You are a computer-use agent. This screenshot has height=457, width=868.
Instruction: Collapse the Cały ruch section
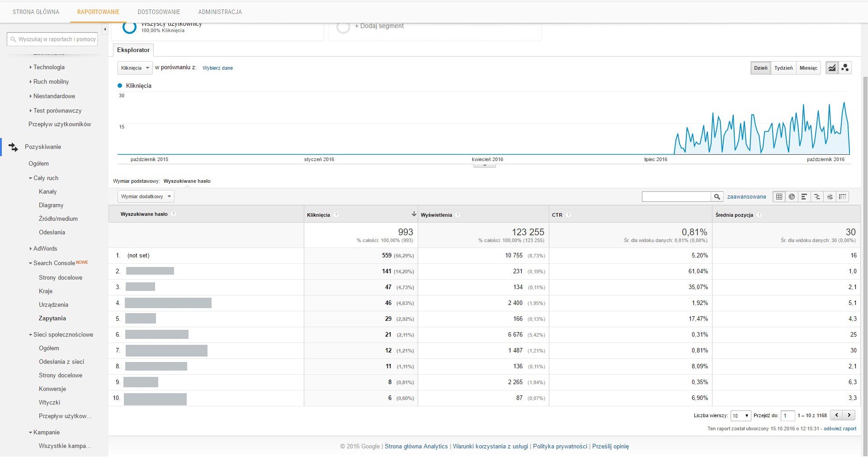click(44, 178)
